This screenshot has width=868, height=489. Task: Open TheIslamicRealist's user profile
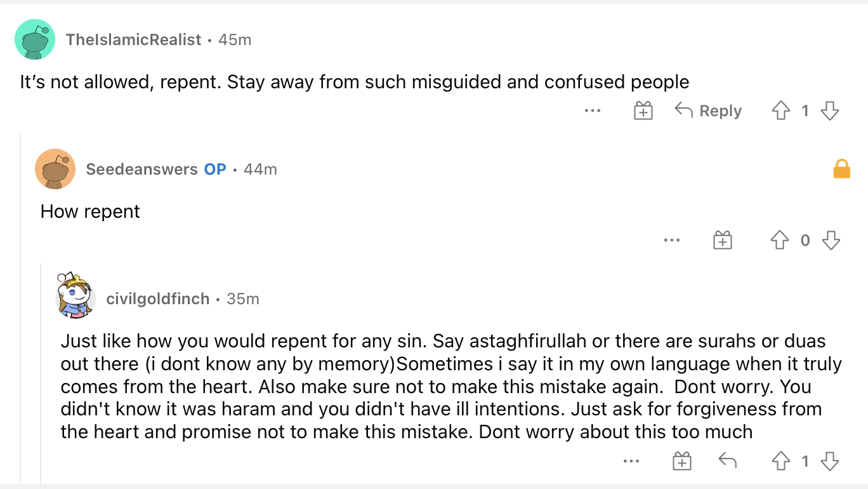point(133,39)
